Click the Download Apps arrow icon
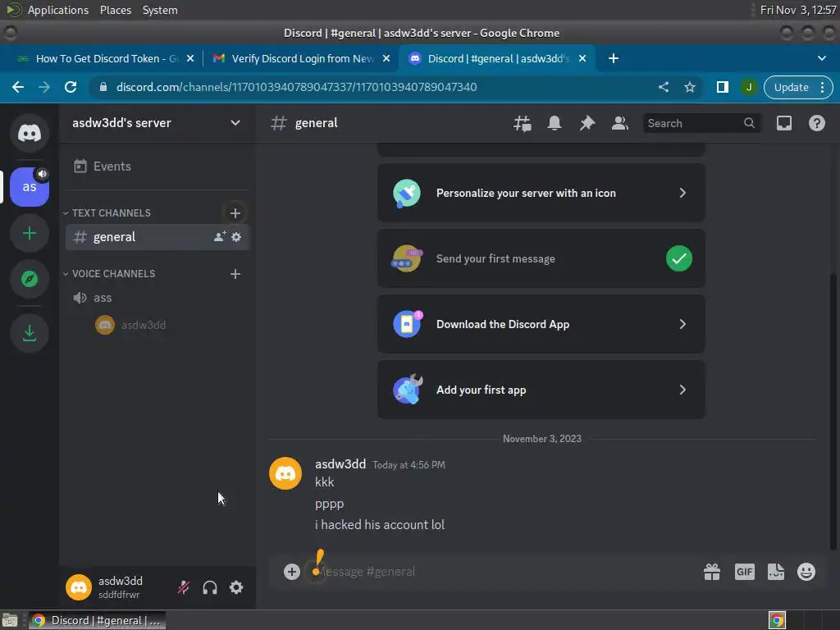The width and height of the screenshot is (840, 630). pos(30,333)
